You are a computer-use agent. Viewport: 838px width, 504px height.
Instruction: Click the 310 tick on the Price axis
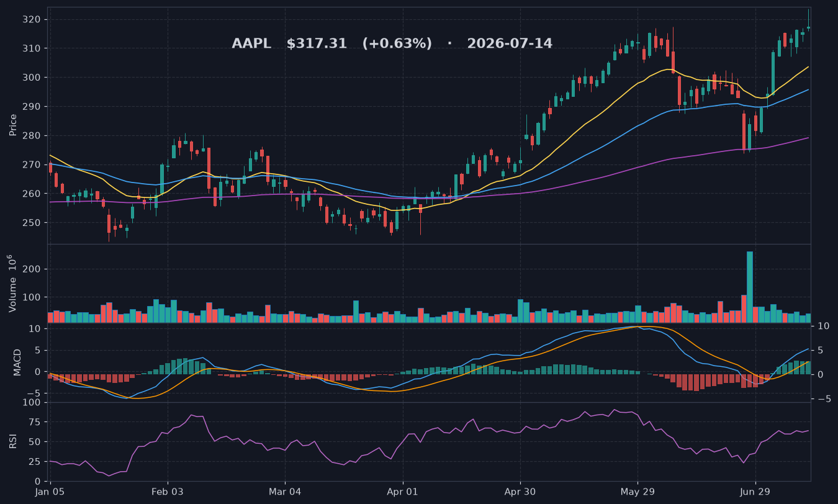tap(32, 48)
